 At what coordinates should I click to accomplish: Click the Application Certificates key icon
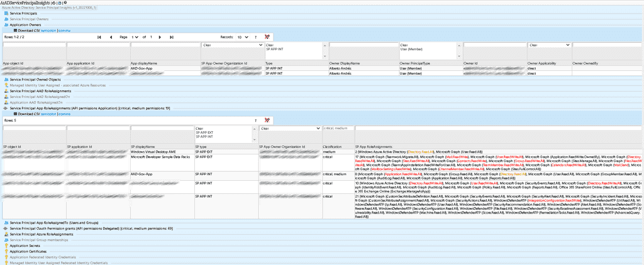click(x=6, y=251)
